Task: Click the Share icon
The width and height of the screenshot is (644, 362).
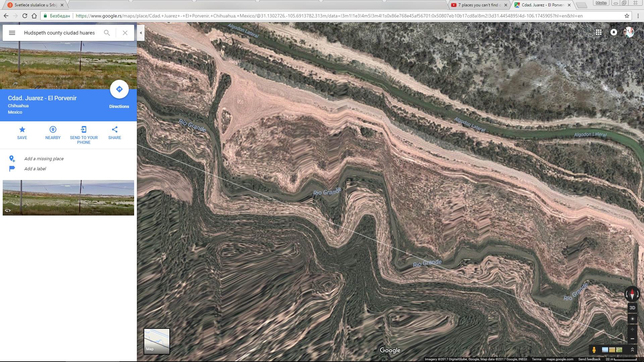Action: [x=115, y=130]
